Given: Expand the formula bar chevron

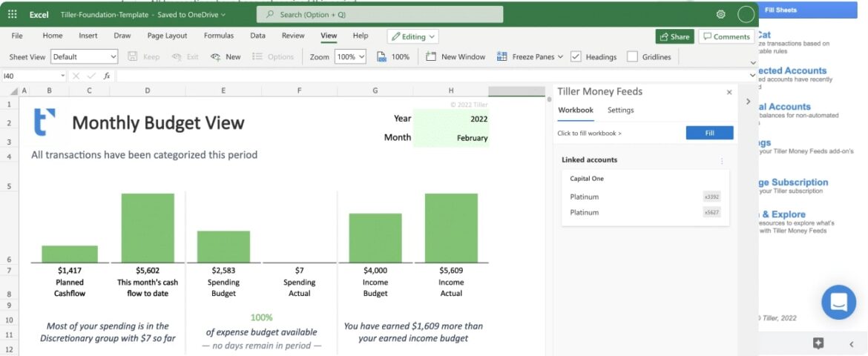Looking at the screenshot, I should click(x=752, y=76).
